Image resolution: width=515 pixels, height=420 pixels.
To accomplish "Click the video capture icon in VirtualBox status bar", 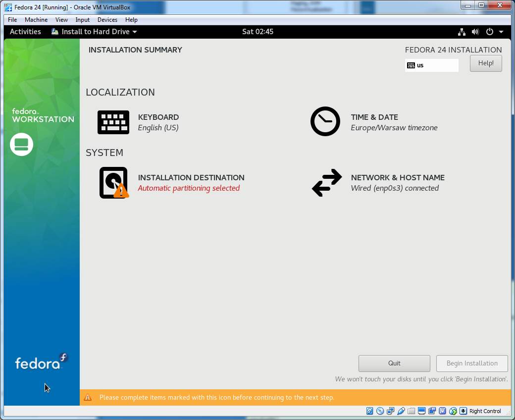I will 432,411.
